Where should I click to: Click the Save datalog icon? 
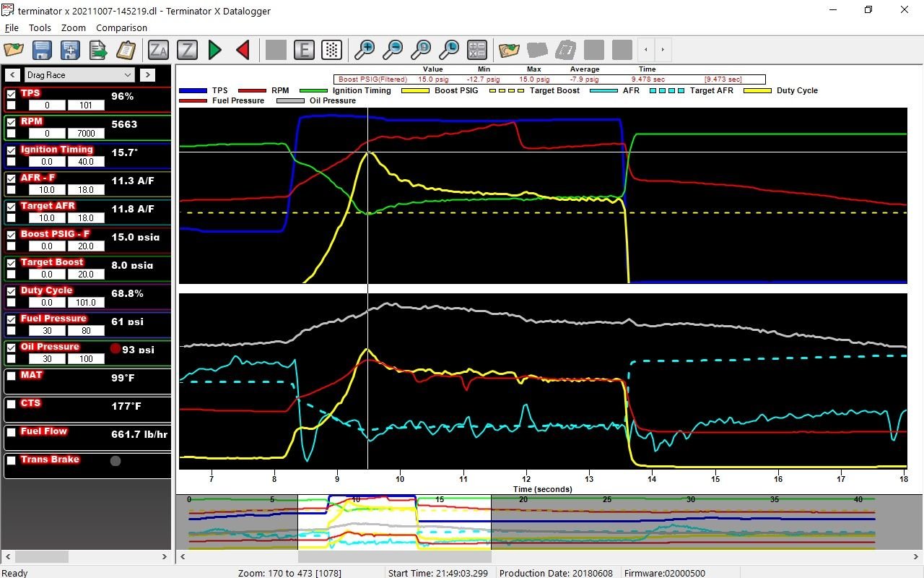point(41,49)
